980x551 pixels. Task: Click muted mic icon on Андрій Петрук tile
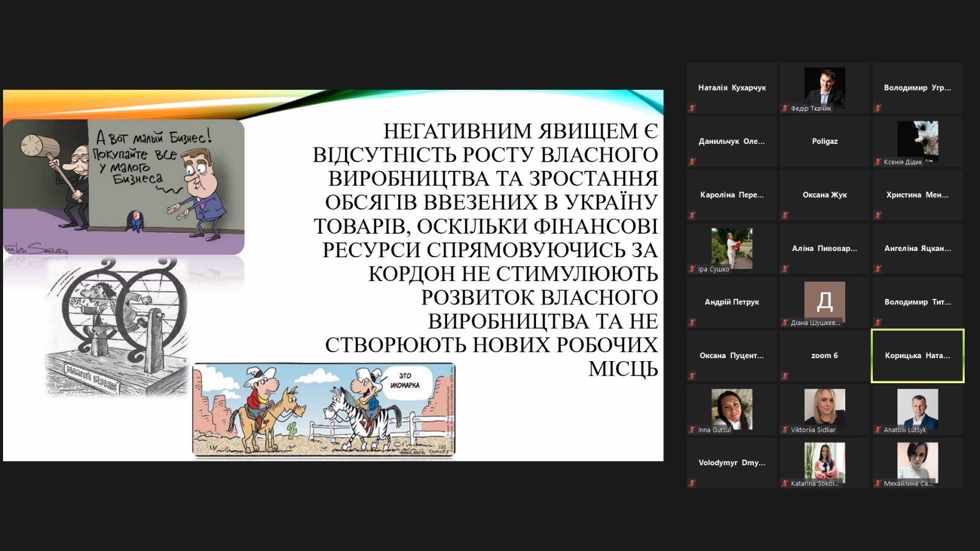[x=692, y=323]
